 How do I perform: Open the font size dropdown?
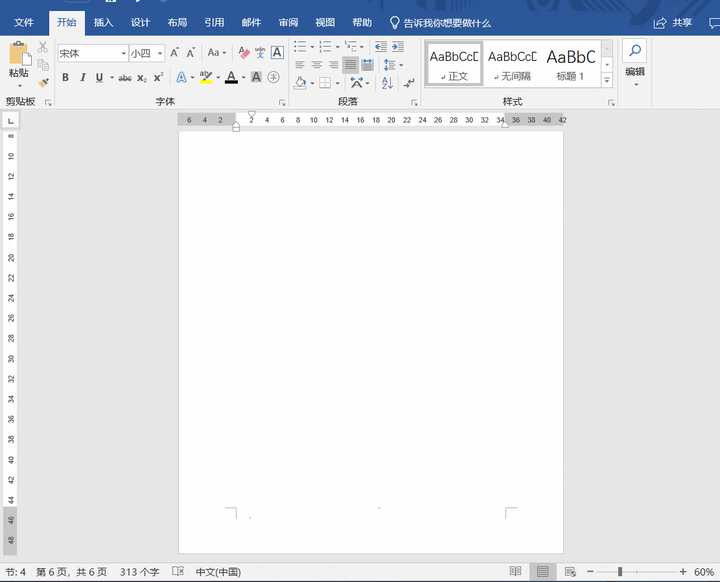tap(160, 53)
